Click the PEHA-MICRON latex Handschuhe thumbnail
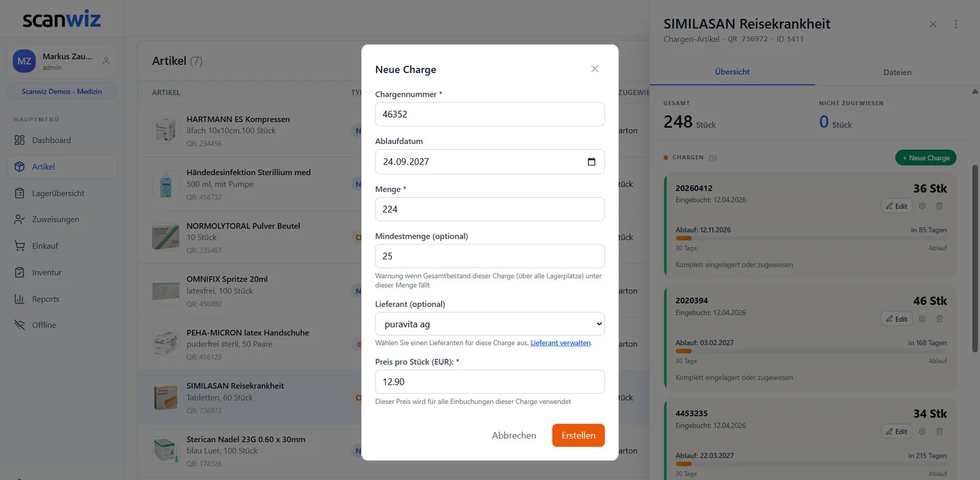The image size is (980, 480). tap(165, 345)
